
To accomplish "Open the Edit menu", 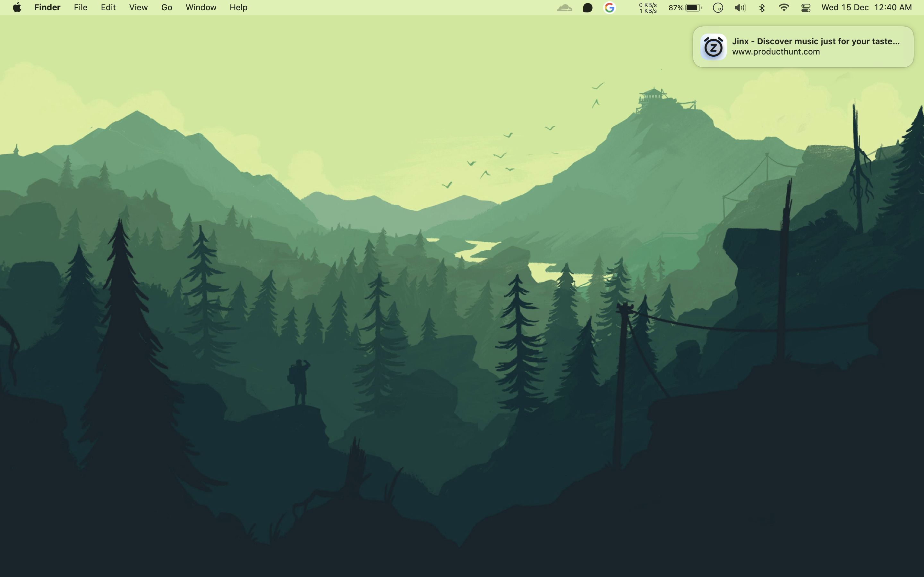I will (x=108, y=8).
